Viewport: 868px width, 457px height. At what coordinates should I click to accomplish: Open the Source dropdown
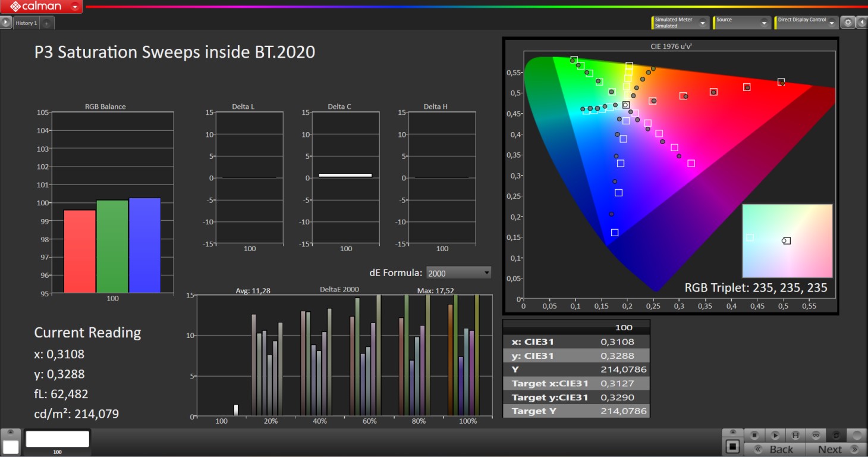(x=765, y=23)
